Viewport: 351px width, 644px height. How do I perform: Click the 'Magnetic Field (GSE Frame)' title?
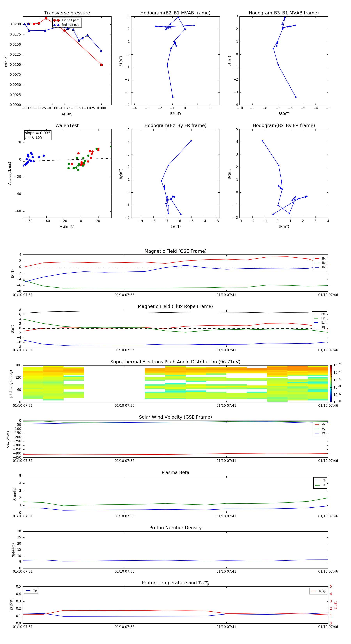(x=175, y=251)
